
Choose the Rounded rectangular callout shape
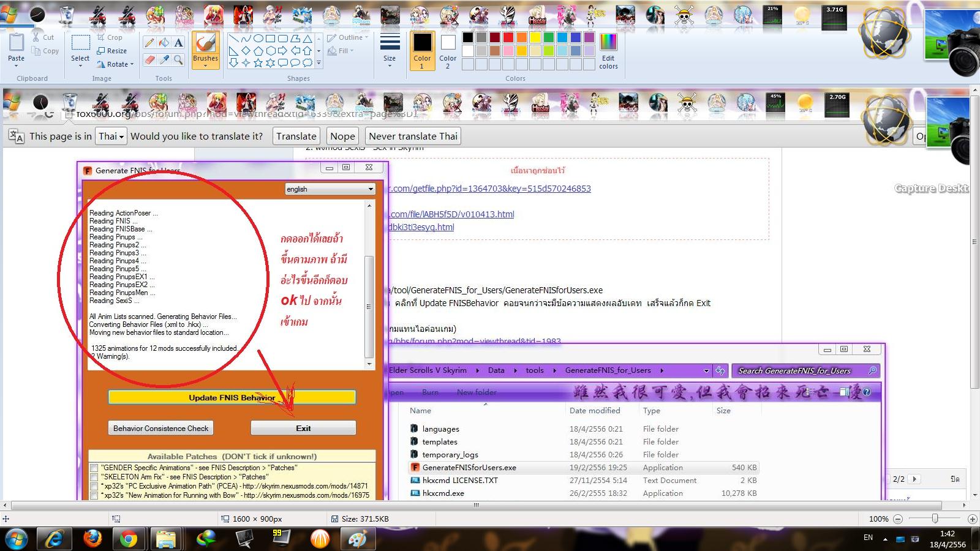pos(282,62)
